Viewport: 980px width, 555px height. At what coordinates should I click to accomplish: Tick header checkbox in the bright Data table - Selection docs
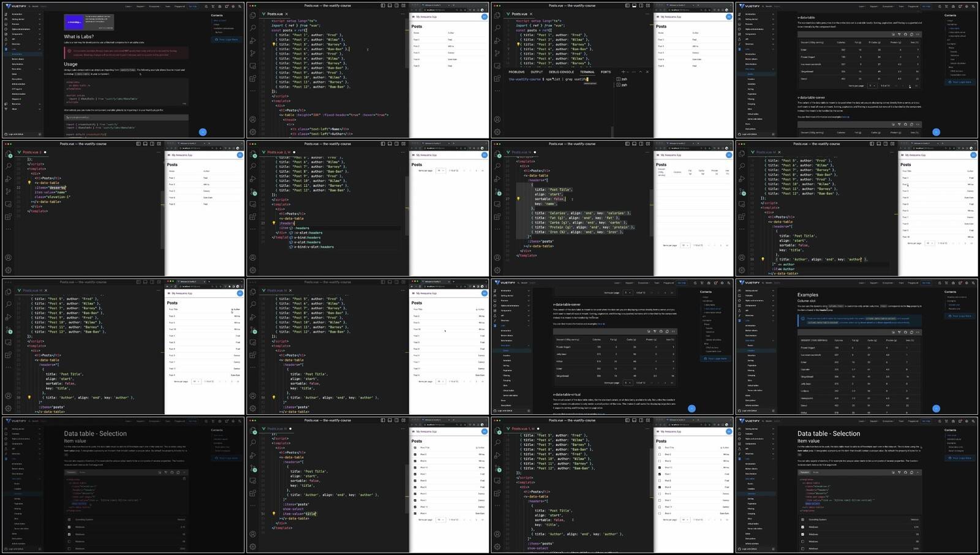pos(802,519)
